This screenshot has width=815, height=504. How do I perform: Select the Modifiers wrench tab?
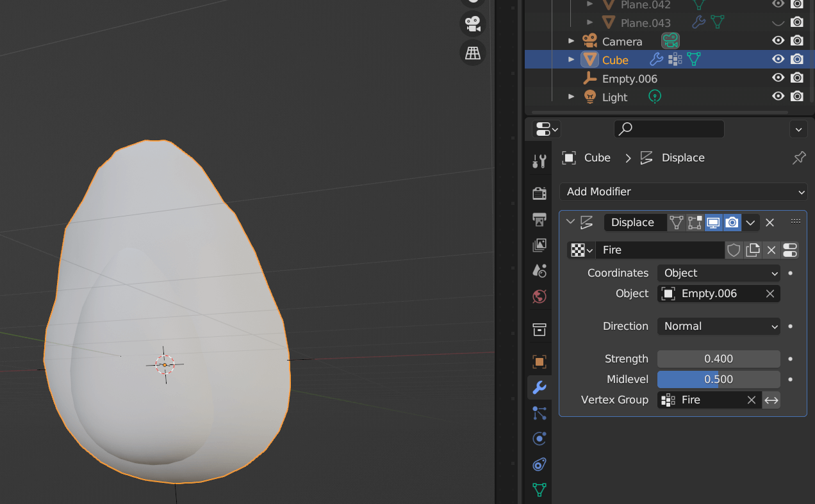point(539,387)
